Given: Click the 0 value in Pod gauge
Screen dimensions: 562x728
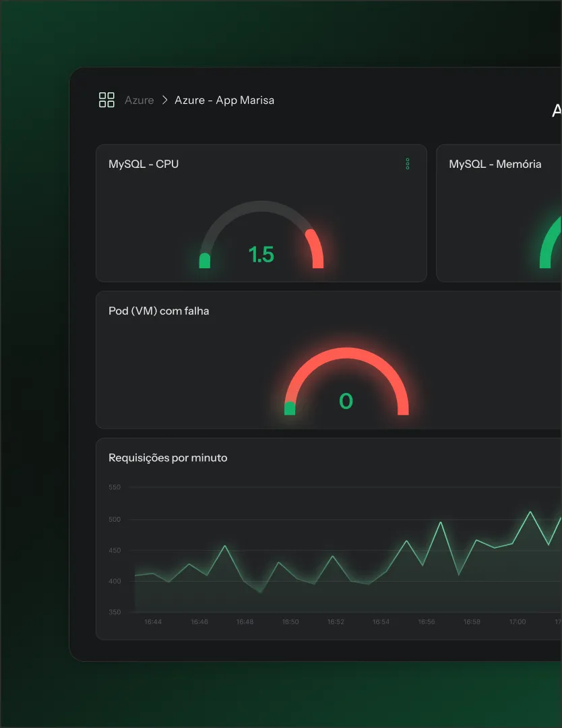Looking at the screenshot, I should [x=346, y=402].
